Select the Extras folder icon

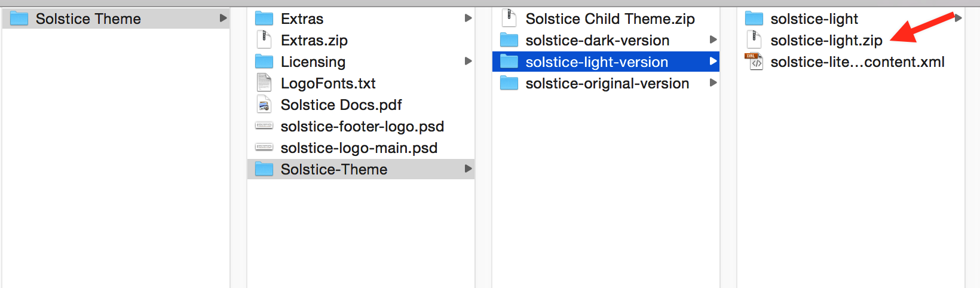[x=264, y=19]
